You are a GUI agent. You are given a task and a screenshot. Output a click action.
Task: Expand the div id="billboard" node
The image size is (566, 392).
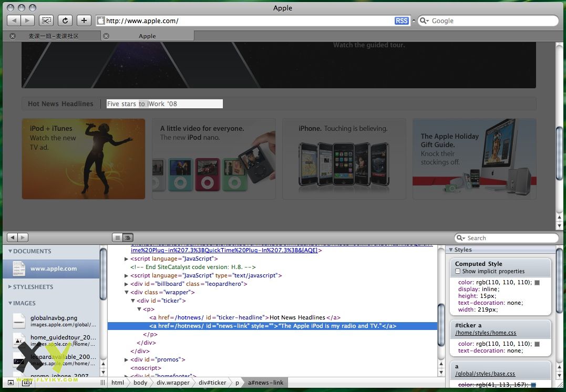pyautogui.click(x=126, y=284)
